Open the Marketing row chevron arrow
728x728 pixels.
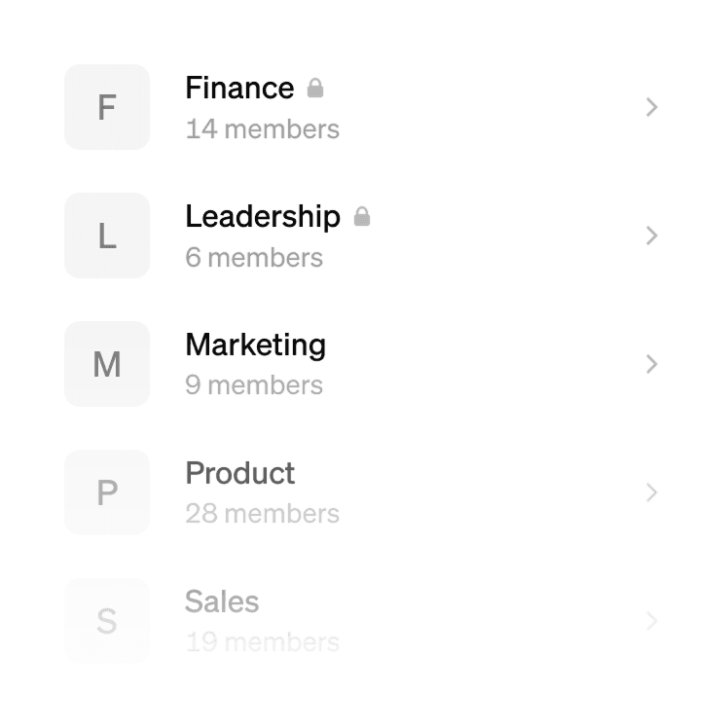click(652, 364)
